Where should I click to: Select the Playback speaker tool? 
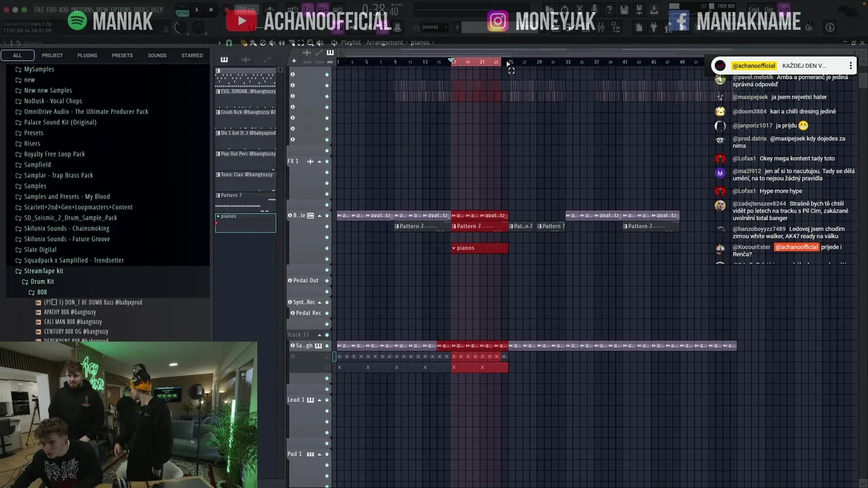(319, 43)
